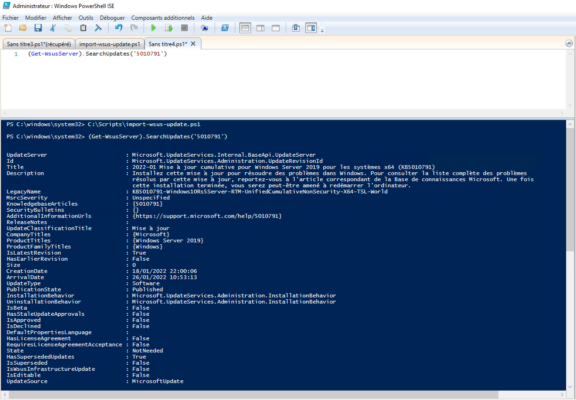Viewport: 576px width, 400px height.
Task: Click the Save floppy disk icon
Action: (x=38, y=28)
